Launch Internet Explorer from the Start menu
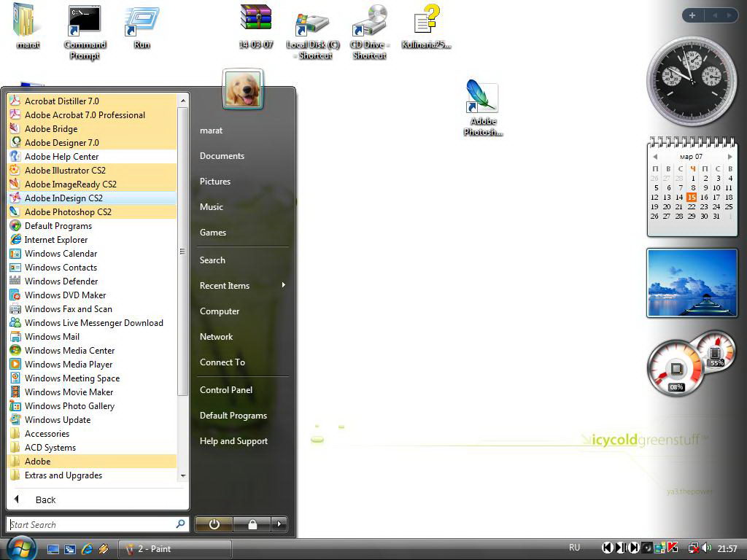 point(93,239)
